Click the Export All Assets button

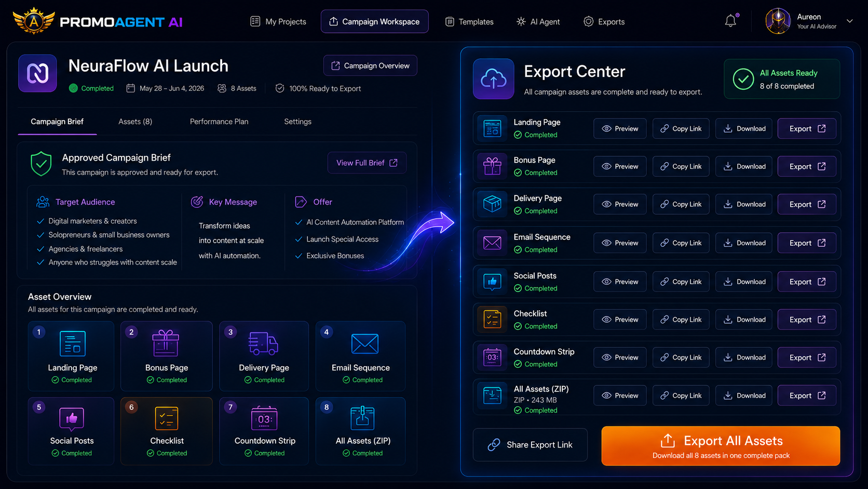[721, 446]
